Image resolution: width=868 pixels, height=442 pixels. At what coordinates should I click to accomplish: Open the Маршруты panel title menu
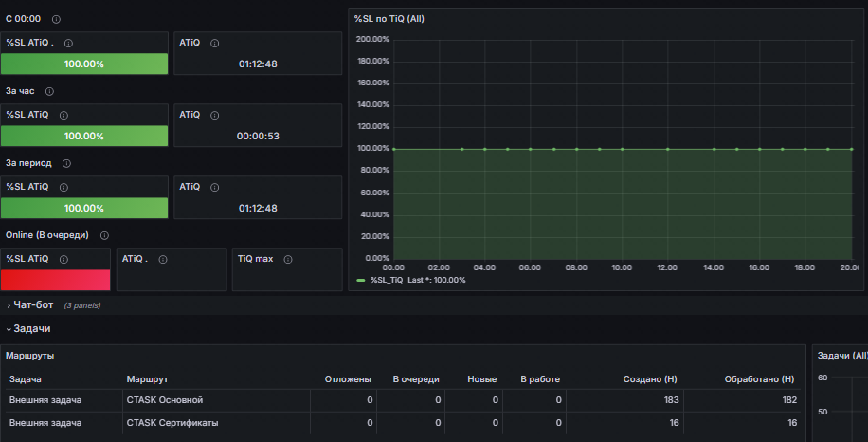30,356
